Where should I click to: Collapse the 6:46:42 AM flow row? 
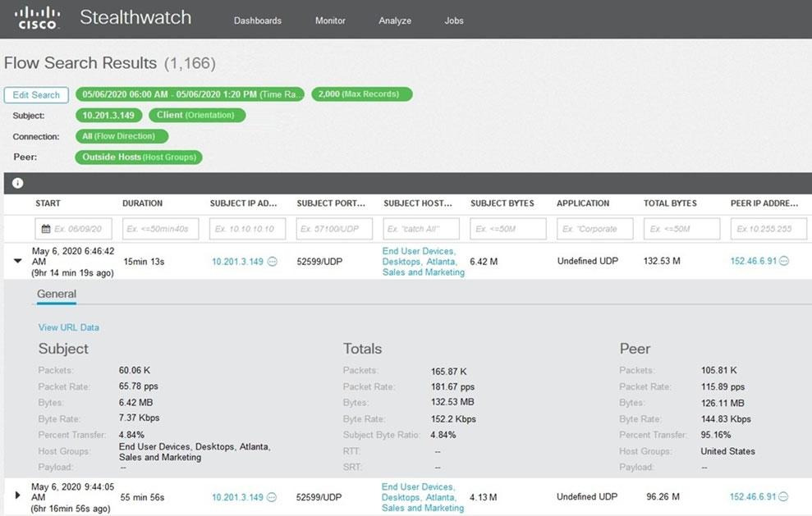pos(18,262)
